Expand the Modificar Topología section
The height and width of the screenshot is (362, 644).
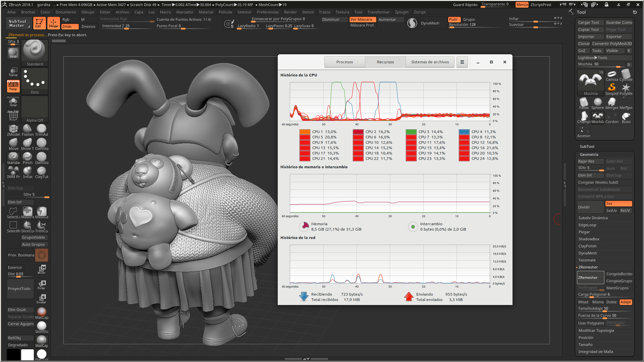(596, 330)
